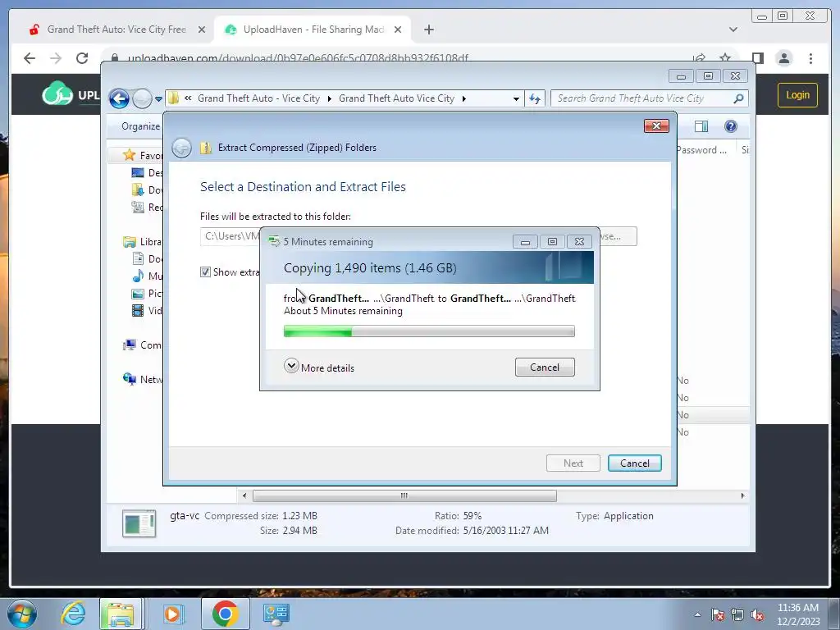
Task: Switch to Chrome in taskbar
Action: point(225,614)
